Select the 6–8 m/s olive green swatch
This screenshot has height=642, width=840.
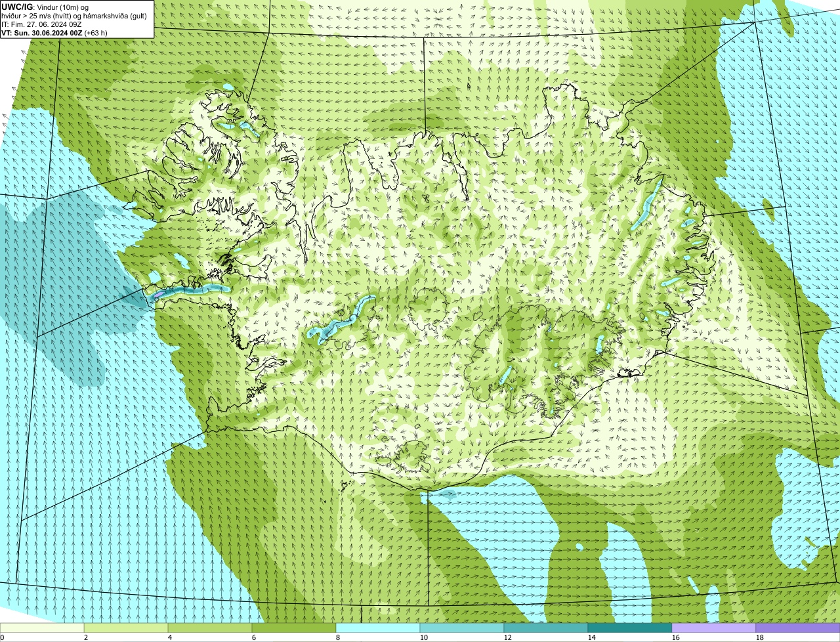click(x=294, y=628)
